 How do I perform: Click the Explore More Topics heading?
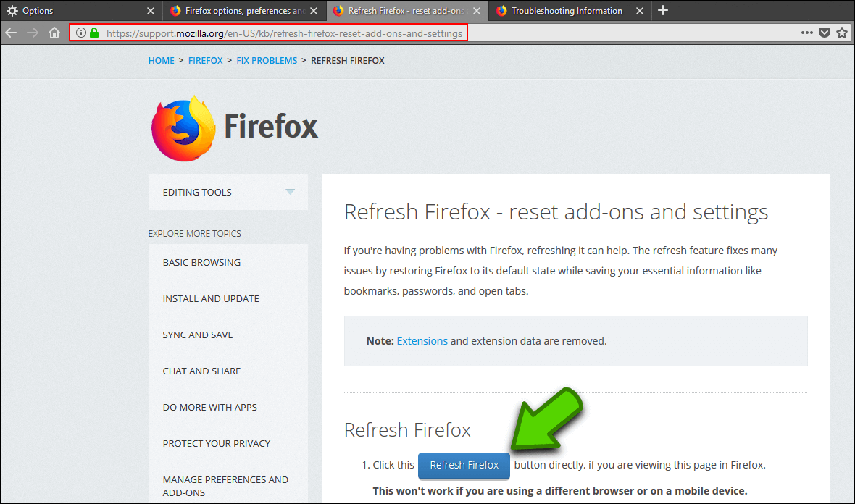coord(195,233)
